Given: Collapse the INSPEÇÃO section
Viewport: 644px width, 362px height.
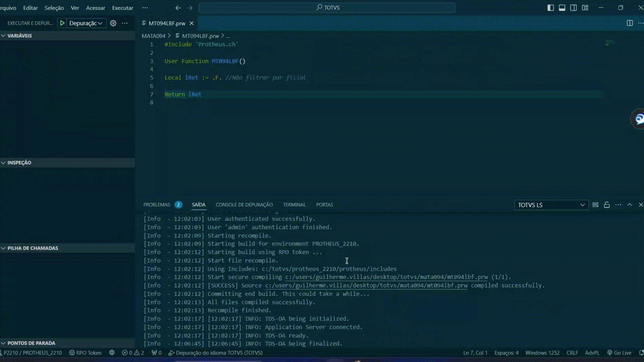Looking at the screenshot, I should 67,163.
